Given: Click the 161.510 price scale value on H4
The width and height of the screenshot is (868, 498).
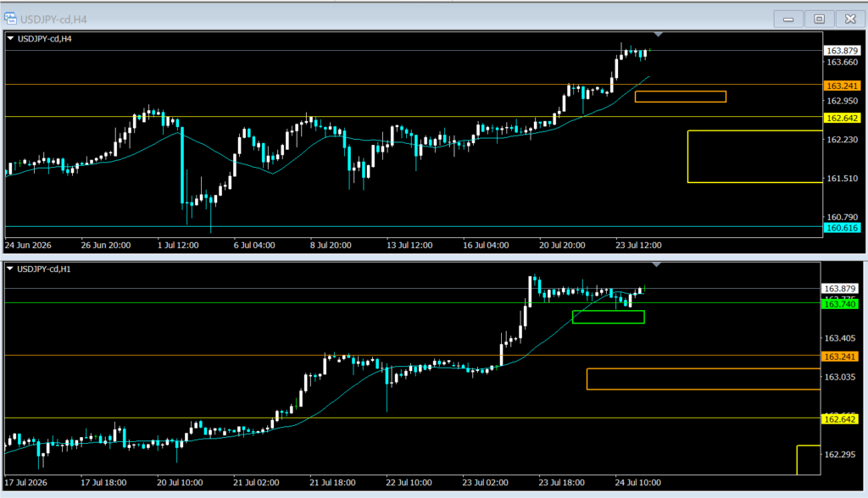Looking at the screenshot, I should (x=842, y=179).
